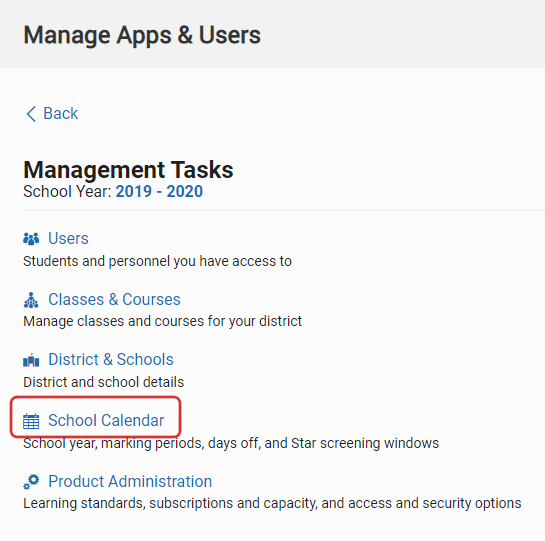Viewport: 545px width, 541px height.
Task: Open the highlighted School Calendar link
Action: click(106, 420)
